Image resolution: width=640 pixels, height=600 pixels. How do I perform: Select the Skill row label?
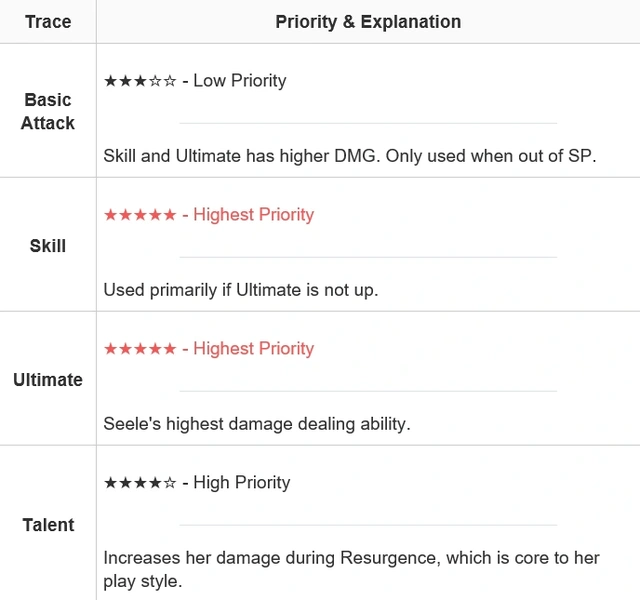click(48, 246)
